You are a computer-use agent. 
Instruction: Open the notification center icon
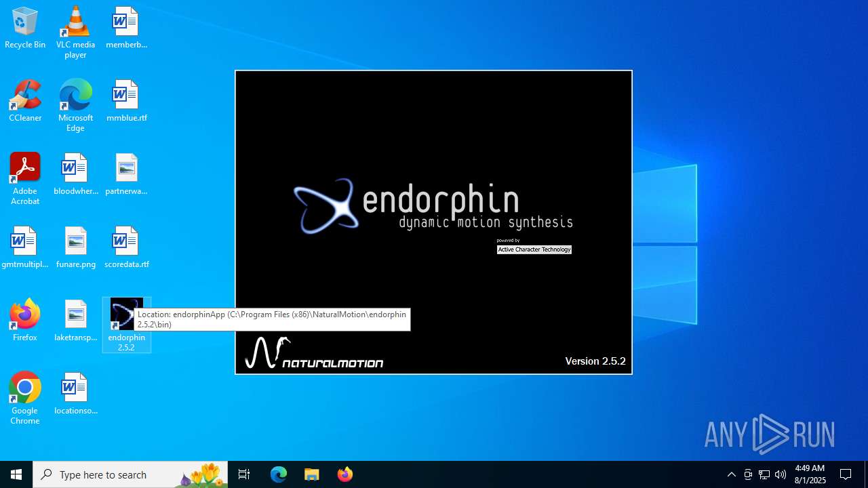[846, 474]
